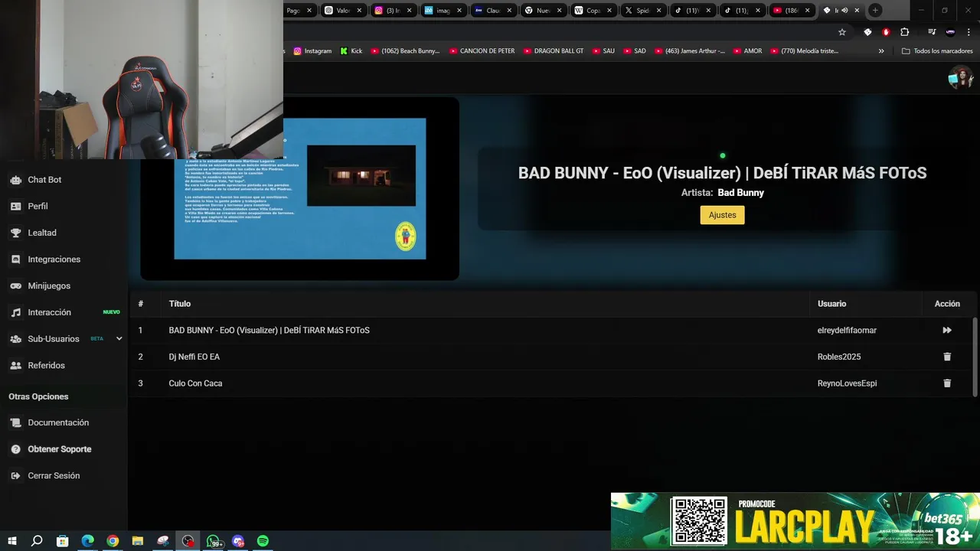Image resolution: width=980 pixels, height=551 pixels.
Task: Switch to the Instagram browser tab
Action: 393,11
